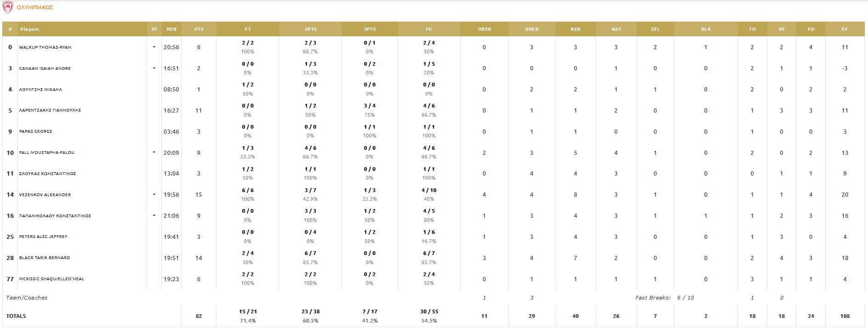Sort by AST column header
This screenshot has height=328, width=868.
[x=616, y=29]
